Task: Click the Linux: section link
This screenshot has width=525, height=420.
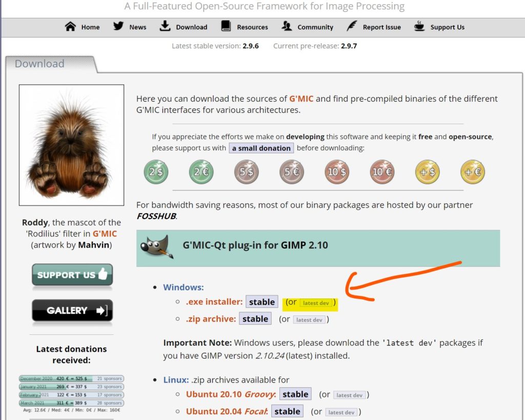Action: (176, 380)
